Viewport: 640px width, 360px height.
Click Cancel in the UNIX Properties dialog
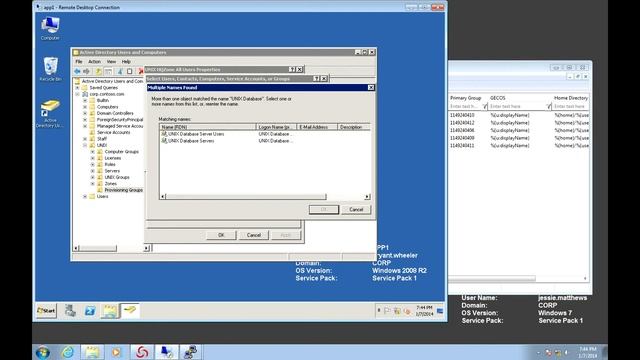[253, 235]
